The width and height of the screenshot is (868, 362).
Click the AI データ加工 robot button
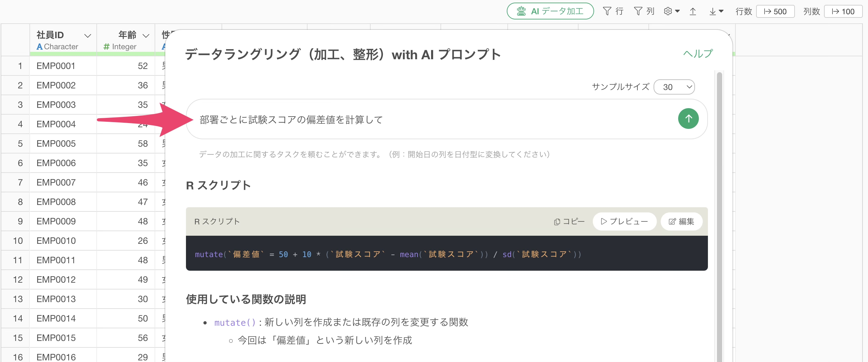pyautogui.click(x=549, y=11)
